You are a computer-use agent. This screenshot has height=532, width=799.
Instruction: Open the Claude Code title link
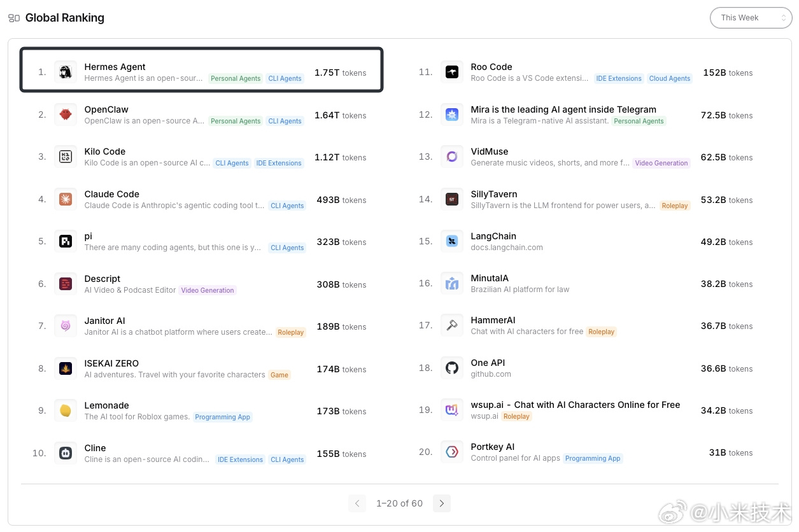point(112,194)
